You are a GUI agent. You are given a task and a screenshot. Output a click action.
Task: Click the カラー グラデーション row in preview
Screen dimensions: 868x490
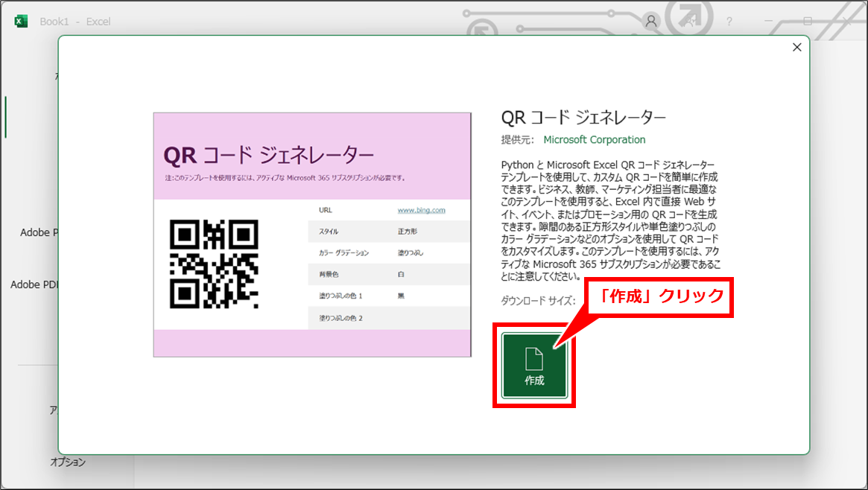click(389, 252)
